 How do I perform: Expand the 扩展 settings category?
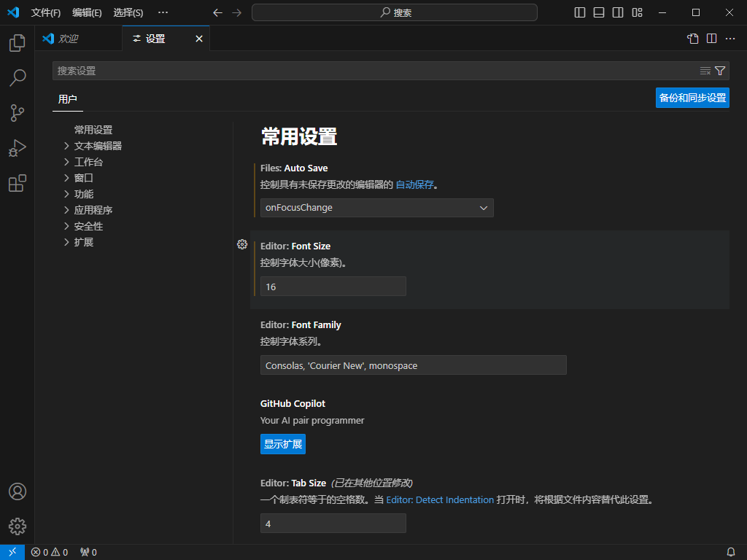(82, 241)
